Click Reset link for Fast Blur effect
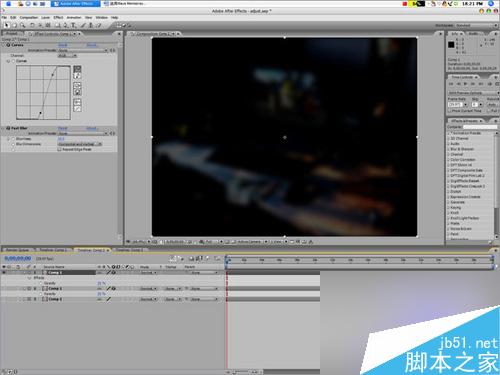 click(63, 128)
